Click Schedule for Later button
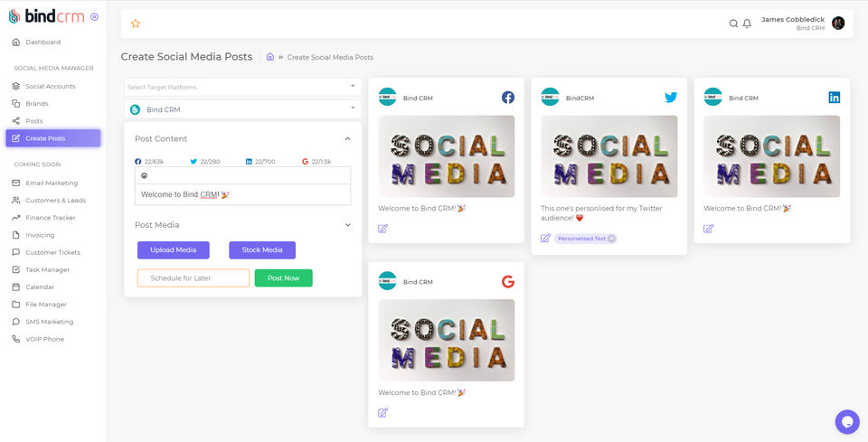 coord(193,277)
